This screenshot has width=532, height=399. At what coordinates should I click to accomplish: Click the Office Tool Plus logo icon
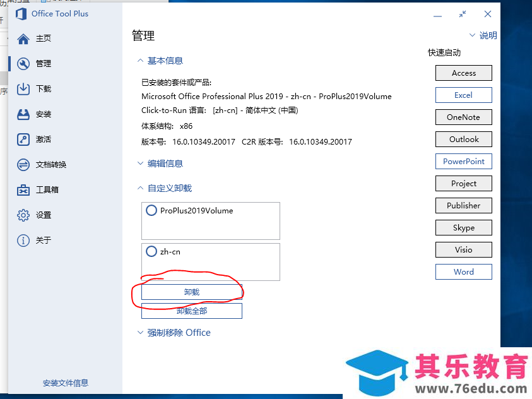pos(21,14)
